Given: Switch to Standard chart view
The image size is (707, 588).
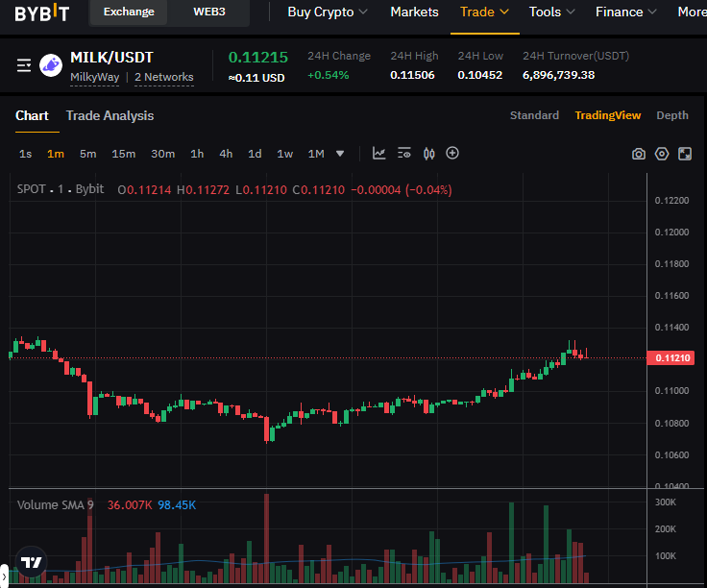Looking at the screenshot, I should tap(534, 115).
